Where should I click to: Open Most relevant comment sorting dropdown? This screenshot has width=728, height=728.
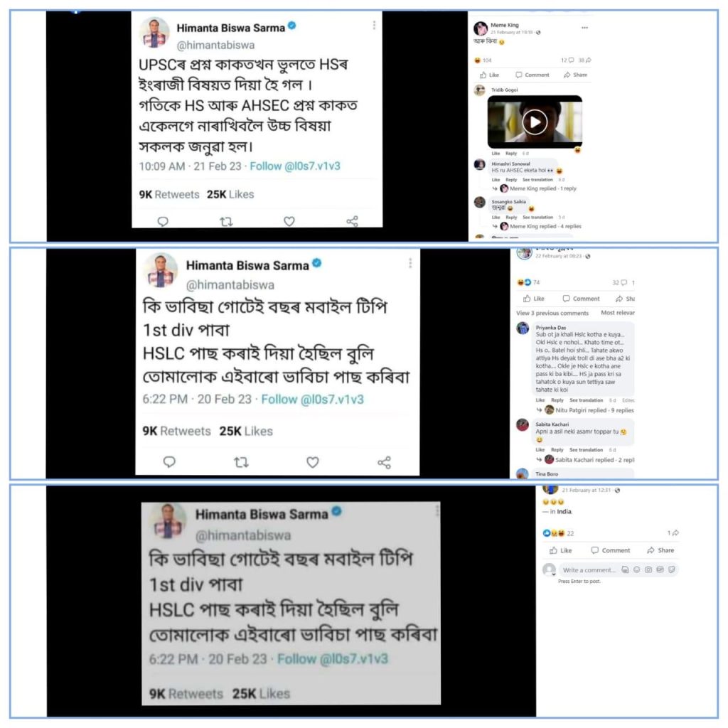[x=618, y=313]
